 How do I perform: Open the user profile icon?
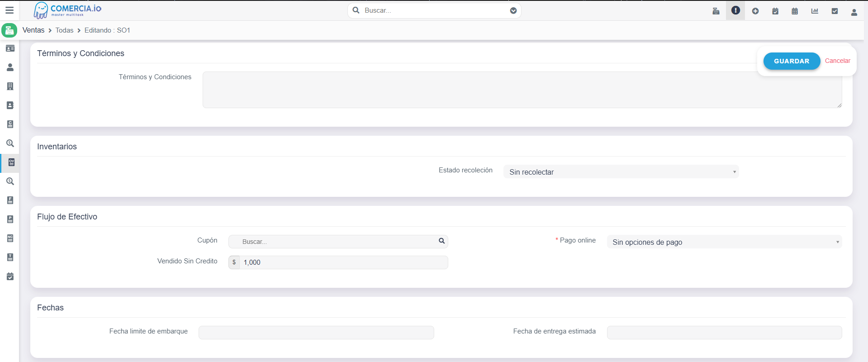pos(854,12)
